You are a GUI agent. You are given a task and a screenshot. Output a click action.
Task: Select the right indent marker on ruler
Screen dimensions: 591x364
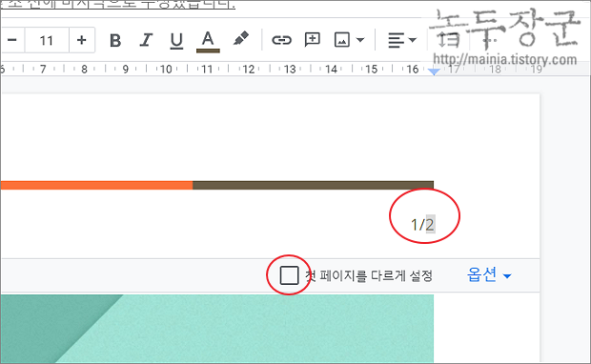point(435,71)
